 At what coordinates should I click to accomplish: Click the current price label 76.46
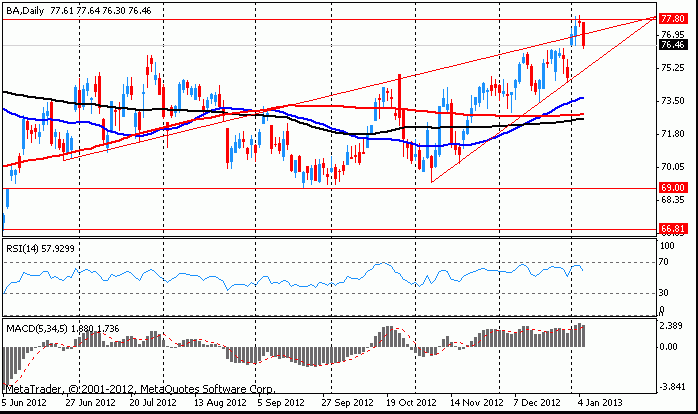[x=673, y=45]
